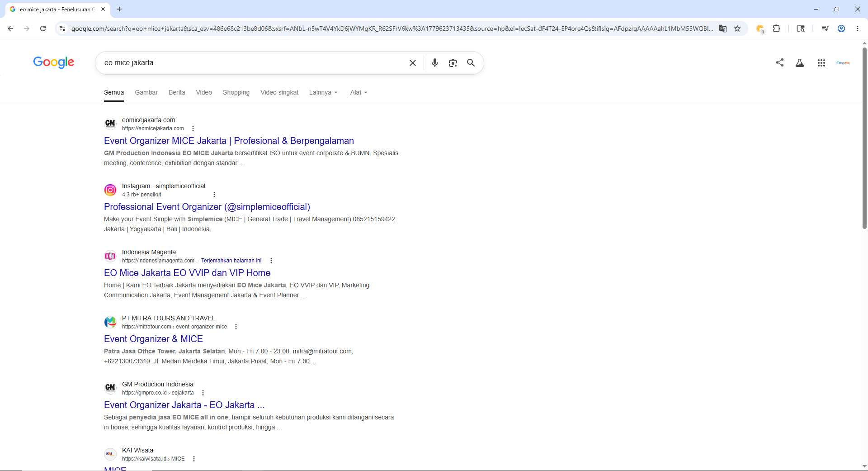Viewport: 868px width, 471px height.
Task: Switch to the Shopping tab
Action: click(x=236, y=92)
